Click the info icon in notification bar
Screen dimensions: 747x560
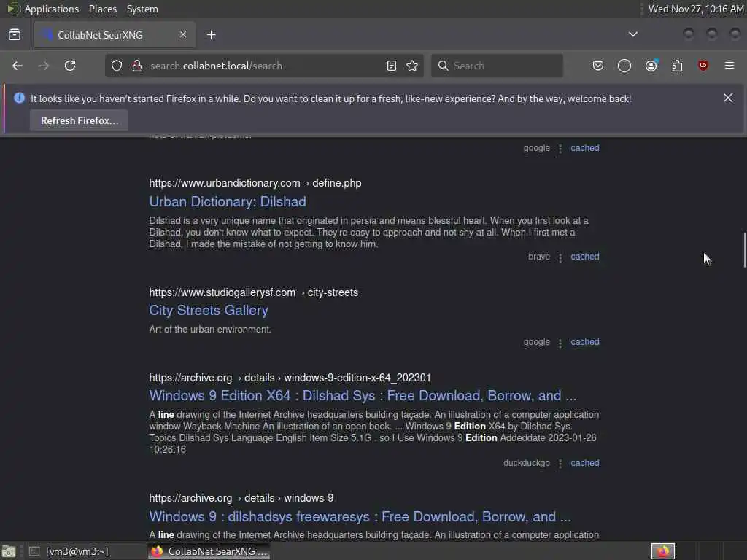(20, 98)
